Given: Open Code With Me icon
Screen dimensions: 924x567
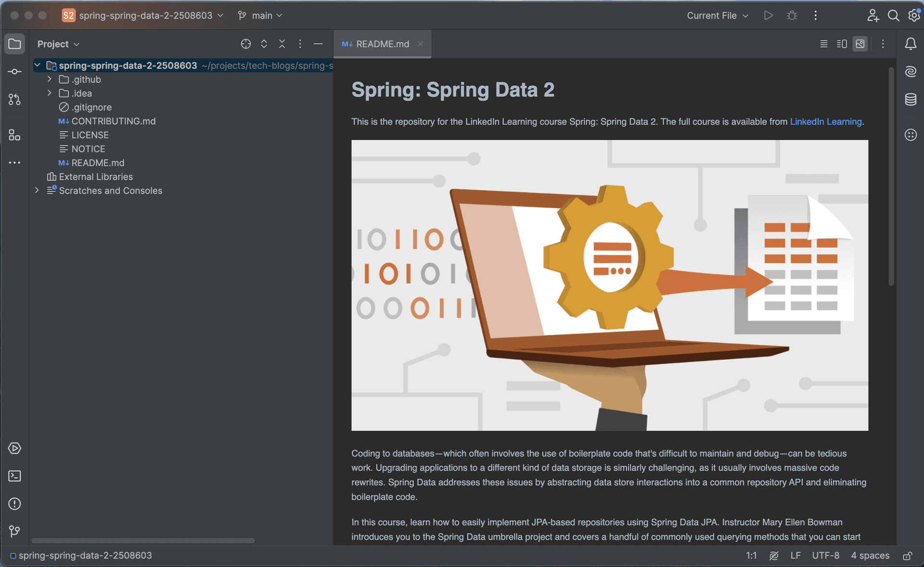Looking at the screenshot, I should point(873,15).
